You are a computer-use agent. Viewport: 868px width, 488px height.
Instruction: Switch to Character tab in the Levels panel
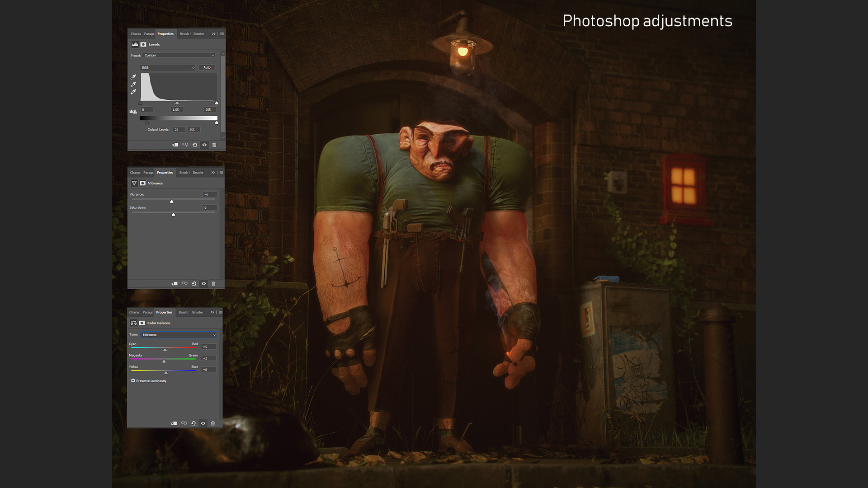coord(136,34)
